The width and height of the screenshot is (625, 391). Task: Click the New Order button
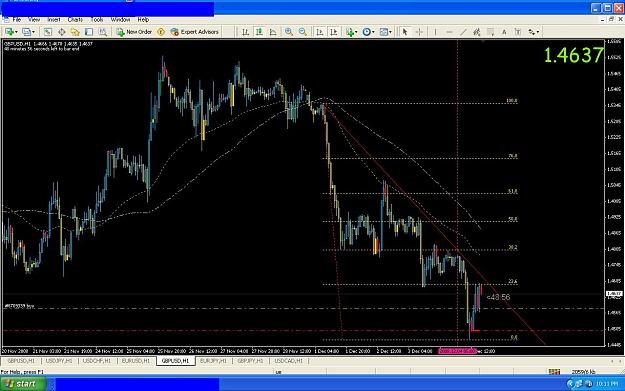tap(134, 32)
